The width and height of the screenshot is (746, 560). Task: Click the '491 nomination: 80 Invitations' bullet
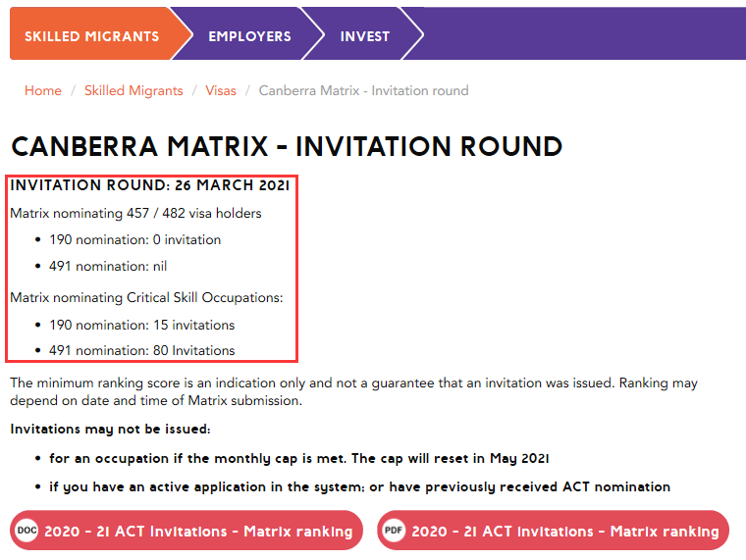tap(142, 350)
